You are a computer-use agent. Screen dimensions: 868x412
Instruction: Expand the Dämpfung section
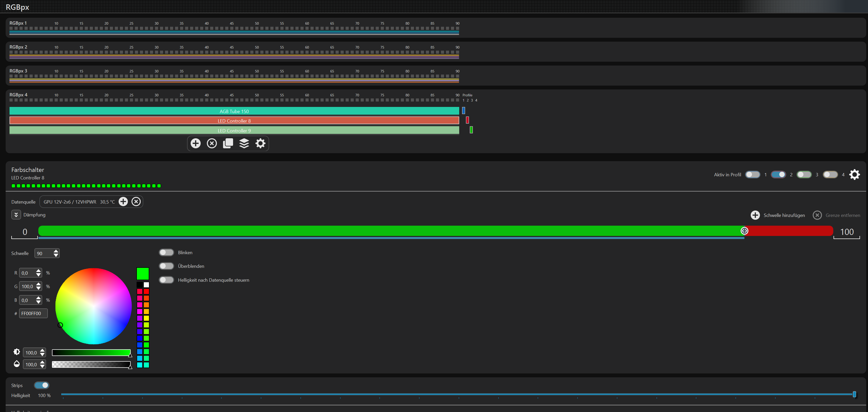click(16, 215)
